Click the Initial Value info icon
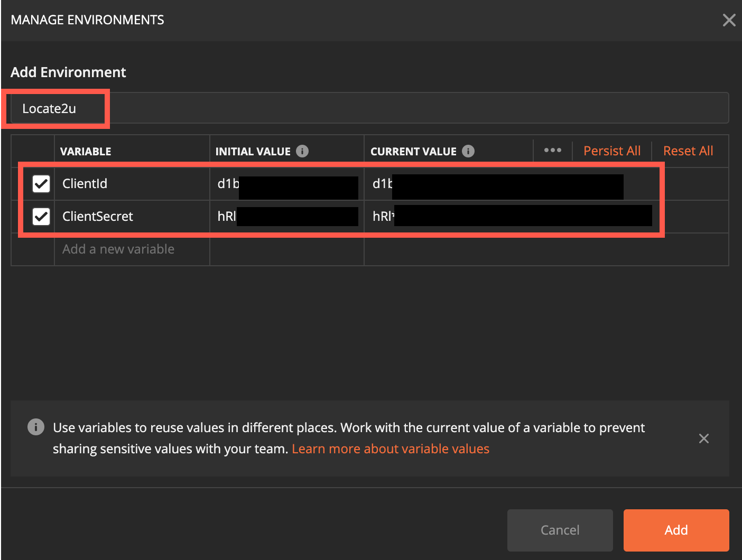The width and height of the screenshot is (742, 560). point(302,151)
